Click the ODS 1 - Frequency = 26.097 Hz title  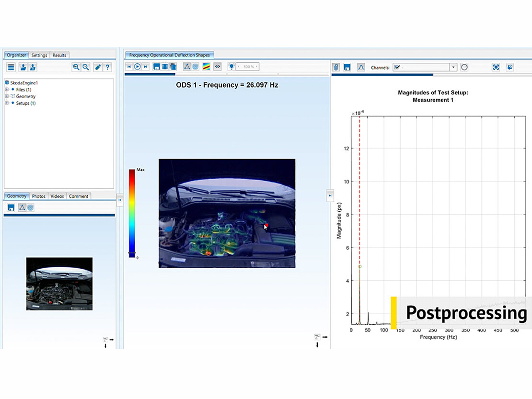pos(227,85)
